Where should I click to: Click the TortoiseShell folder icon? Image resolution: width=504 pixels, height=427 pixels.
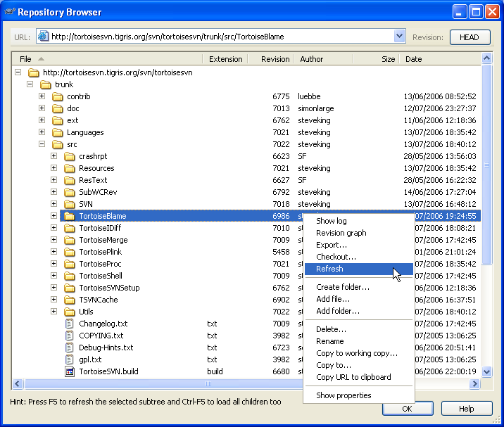(70, 276)
